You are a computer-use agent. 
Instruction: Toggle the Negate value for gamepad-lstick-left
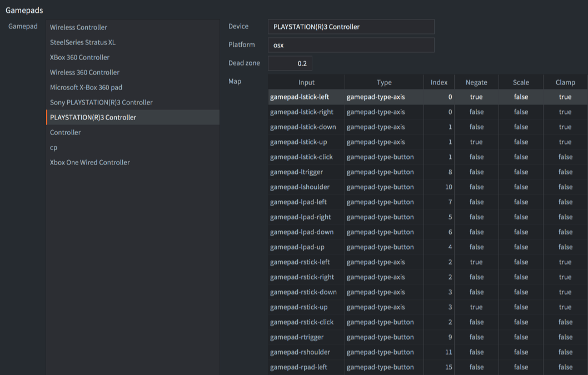pos(476,97)
